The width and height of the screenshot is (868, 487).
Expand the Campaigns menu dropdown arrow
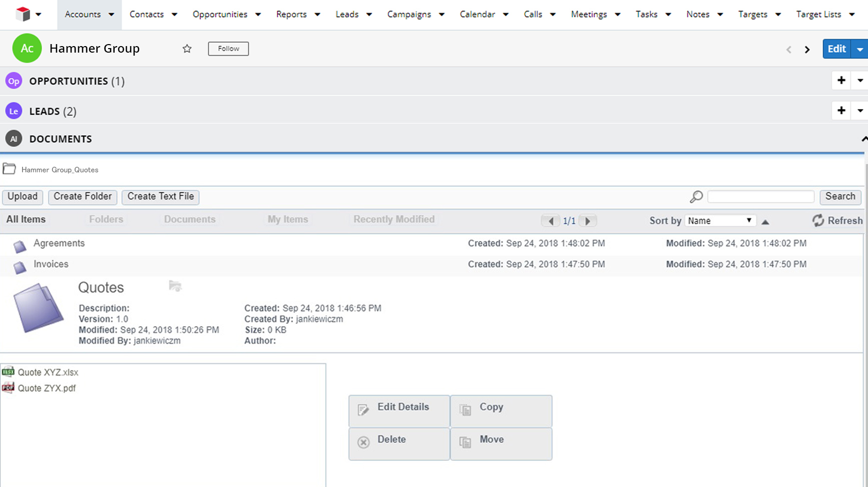coord(442,15)
